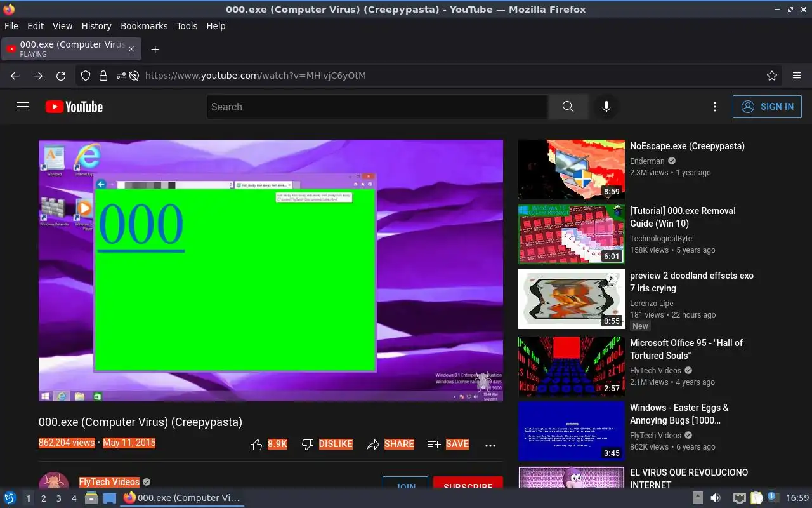
Task: Open Windows Easter Eggs video thumbnail
Action: coord(572,431)
